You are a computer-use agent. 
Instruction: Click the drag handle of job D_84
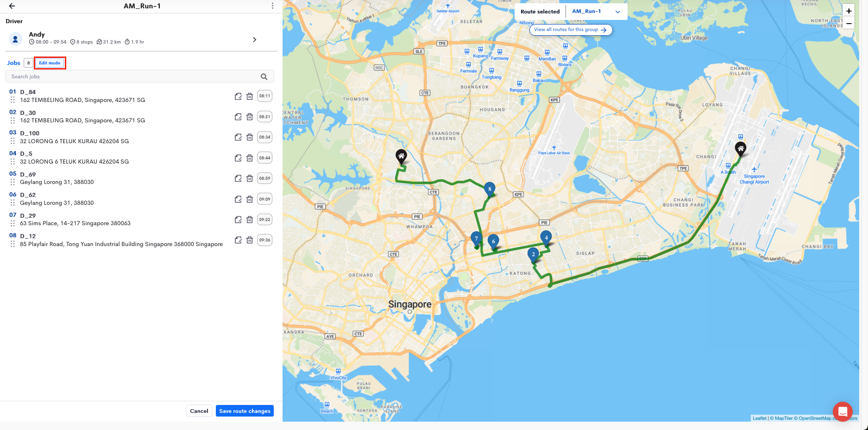13,100
